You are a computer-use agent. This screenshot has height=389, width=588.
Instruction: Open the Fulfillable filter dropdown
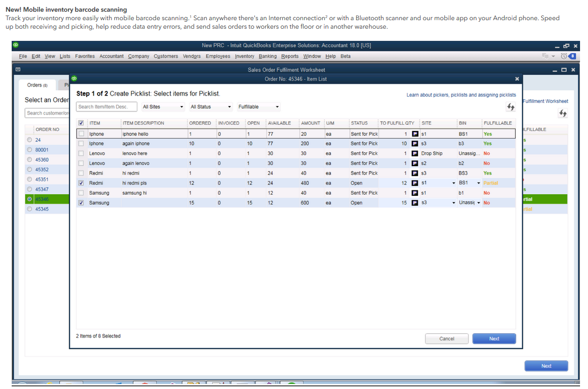[x=258, y=107]
